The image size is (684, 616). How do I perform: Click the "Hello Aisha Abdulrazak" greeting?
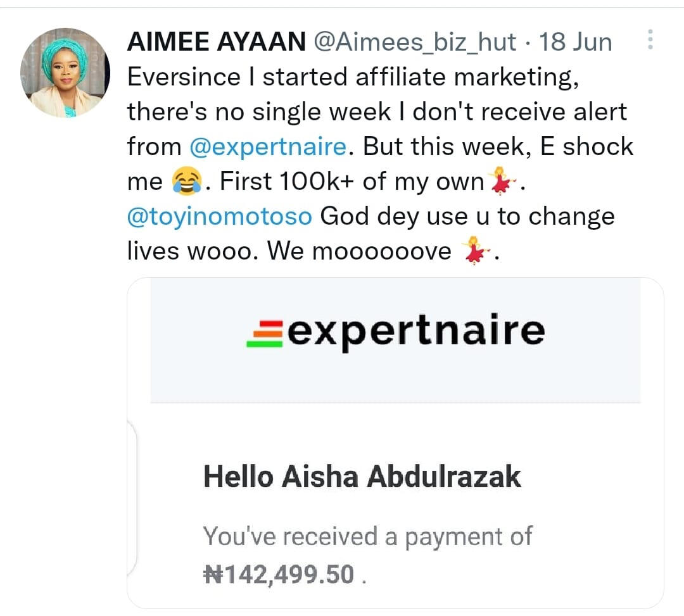(x=362, y=477)
